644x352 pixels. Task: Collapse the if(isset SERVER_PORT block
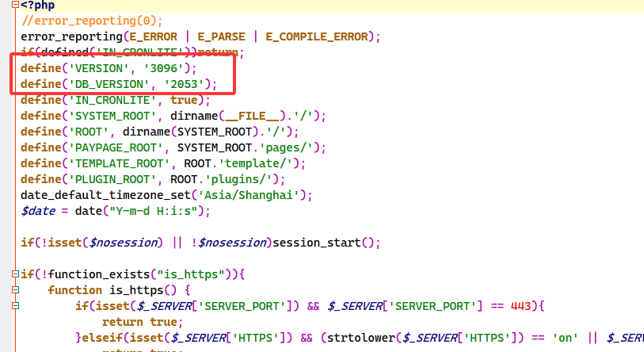pos(14,307)
